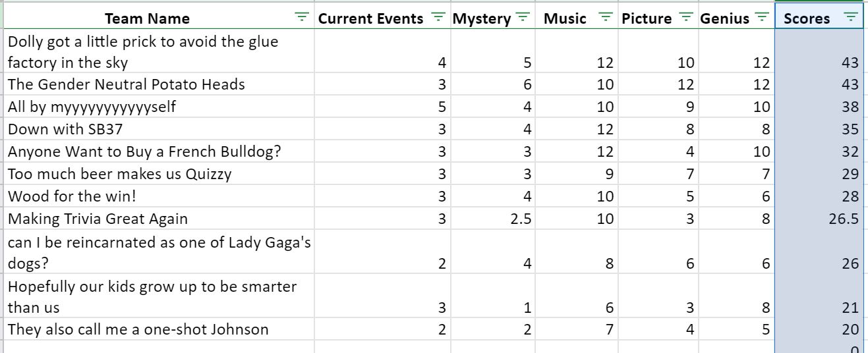Select the Scores header cell
This screenshot has width=868, height=353.
819,18
